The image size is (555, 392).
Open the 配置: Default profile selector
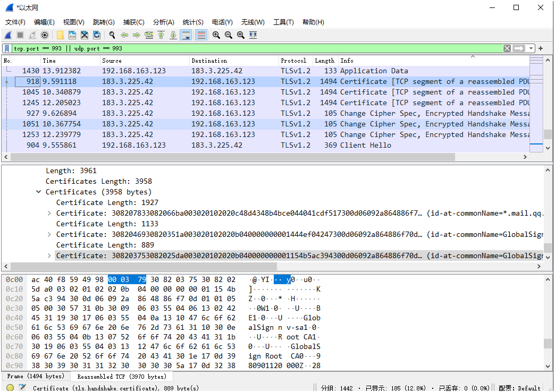point(519,388)
